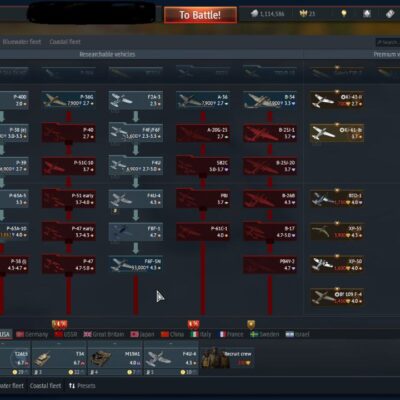Image resolution: width=400 pixels, height=400 pixels.
Task: Expand the F4F/F6F vehicle group
Action: coord(136,133)
